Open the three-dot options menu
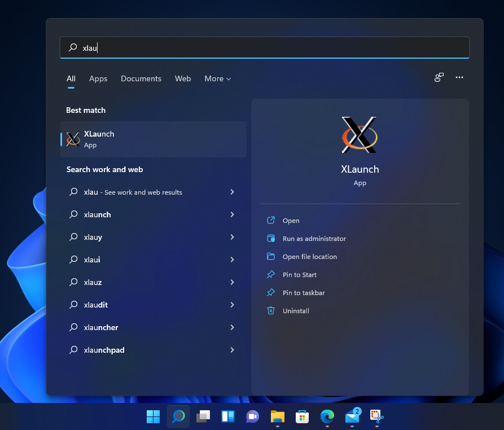The image size is (504, 430). [459, 77]
